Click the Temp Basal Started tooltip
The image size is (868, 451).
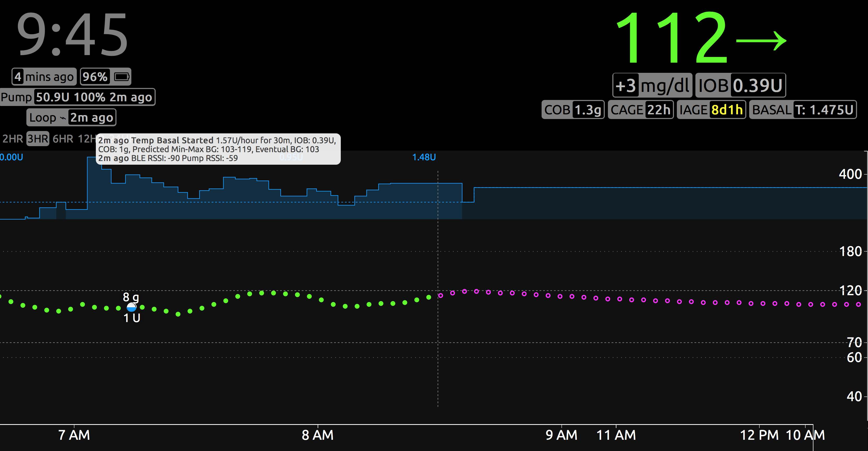click(218, 149)
